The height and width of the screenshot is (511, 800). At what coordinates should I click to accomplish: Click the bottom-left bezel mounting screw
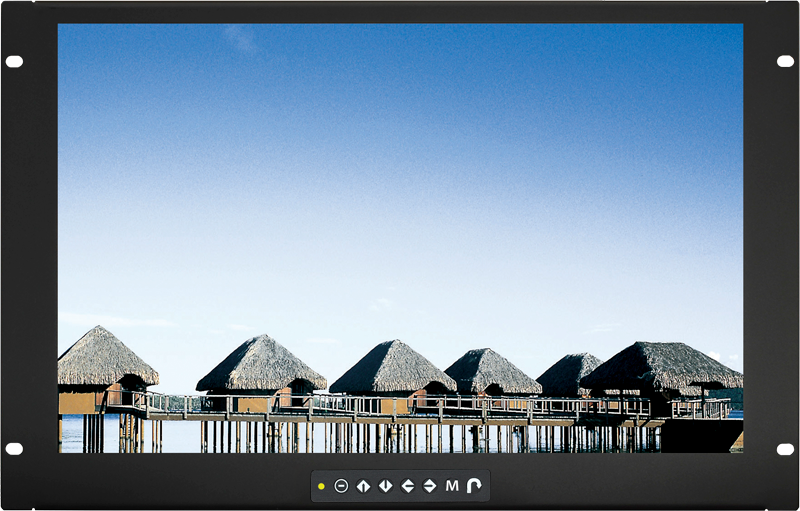point(14,448)
